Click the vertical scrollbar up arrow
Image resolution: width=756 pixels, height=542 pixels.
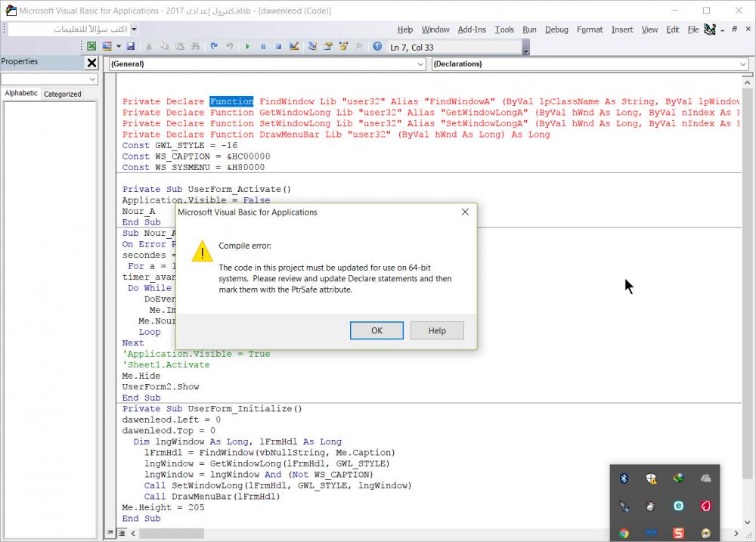[x=747, y=83]
